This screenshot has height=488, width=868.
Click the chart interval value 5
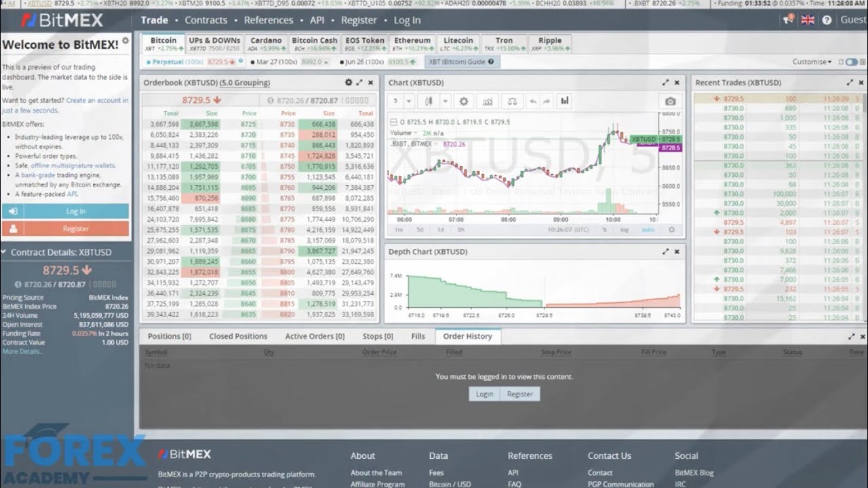pos(395,101)
